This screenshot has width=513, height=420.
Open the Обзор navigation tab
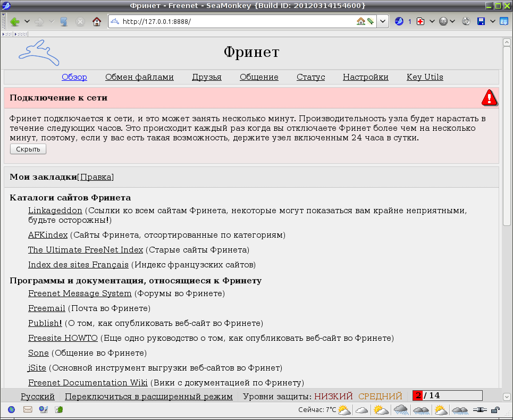click(74, 77)
